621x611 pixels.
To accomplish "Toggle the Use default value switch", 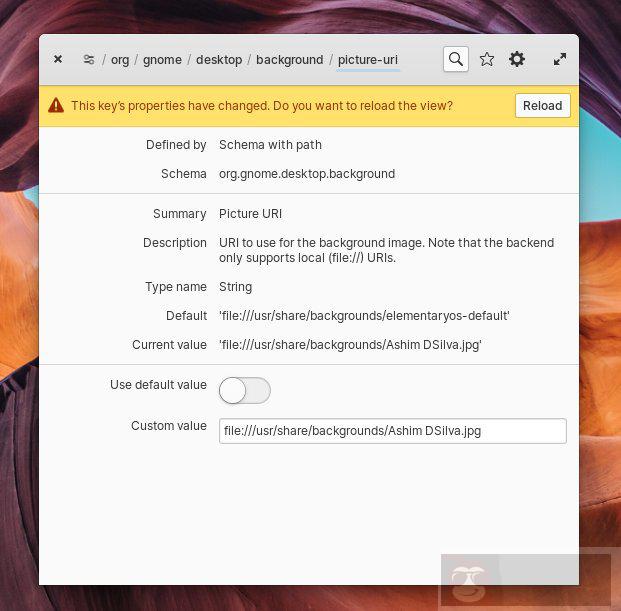I will pos(245,390).
